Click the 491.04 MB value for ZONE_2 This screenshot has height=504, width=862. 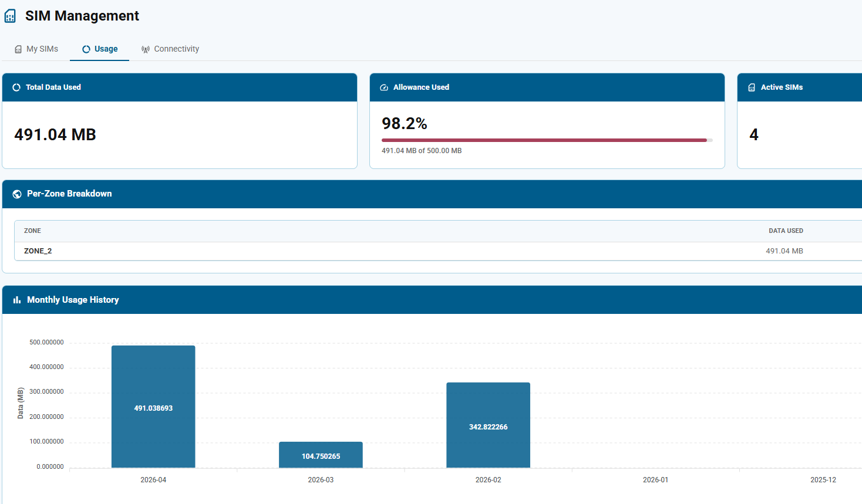pos(784,251)
